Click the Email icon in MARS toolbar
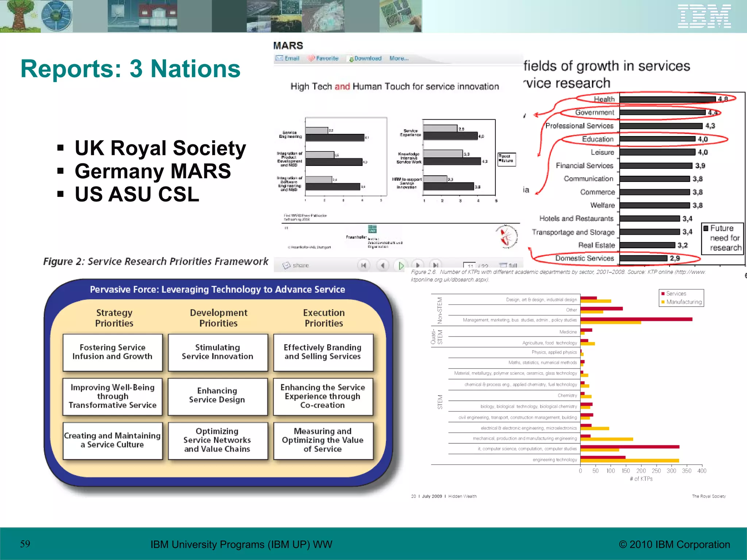The width and height of the screenshot is (747, 560). click(x=279, y=58)
